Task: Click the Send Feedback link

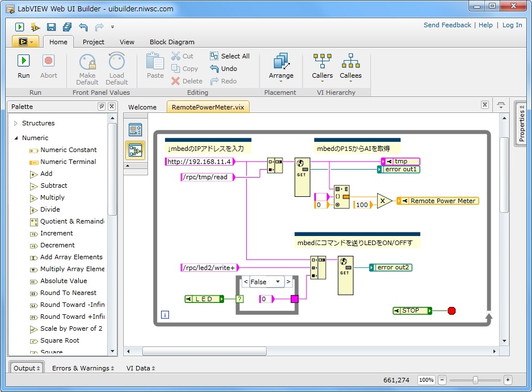Action: (447, 25)
